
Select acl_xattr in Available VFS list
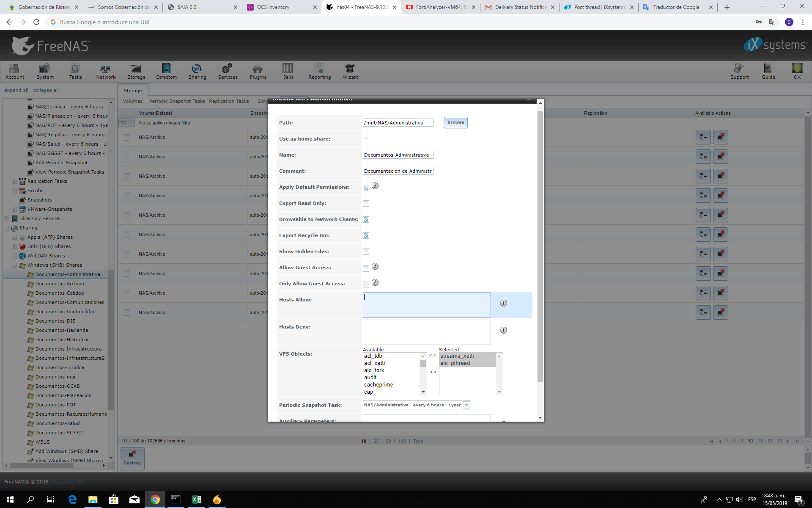coord(375,363)
